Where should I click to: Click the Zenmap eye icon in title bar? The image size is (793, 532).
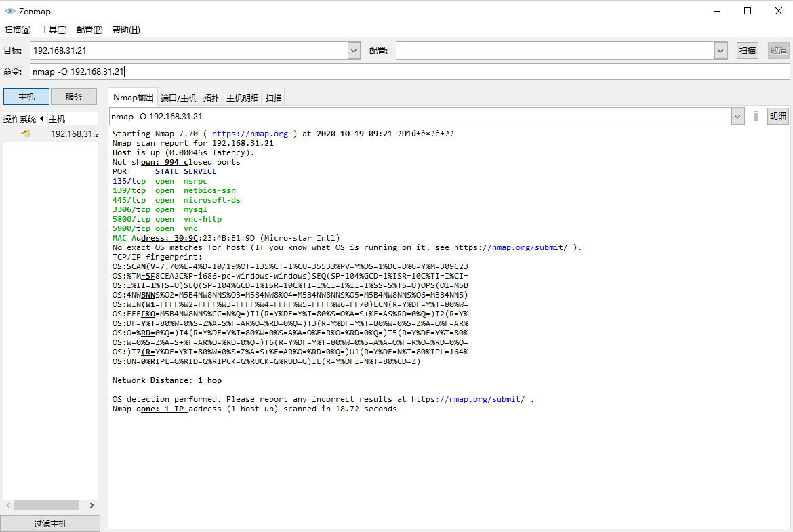(x=9, y=11)
